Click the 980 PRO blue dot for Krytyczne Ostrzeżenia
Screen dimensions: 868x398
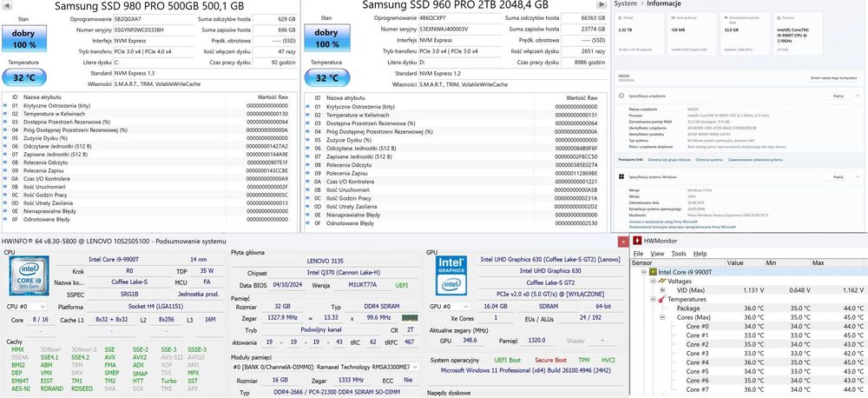coord(5,105)
